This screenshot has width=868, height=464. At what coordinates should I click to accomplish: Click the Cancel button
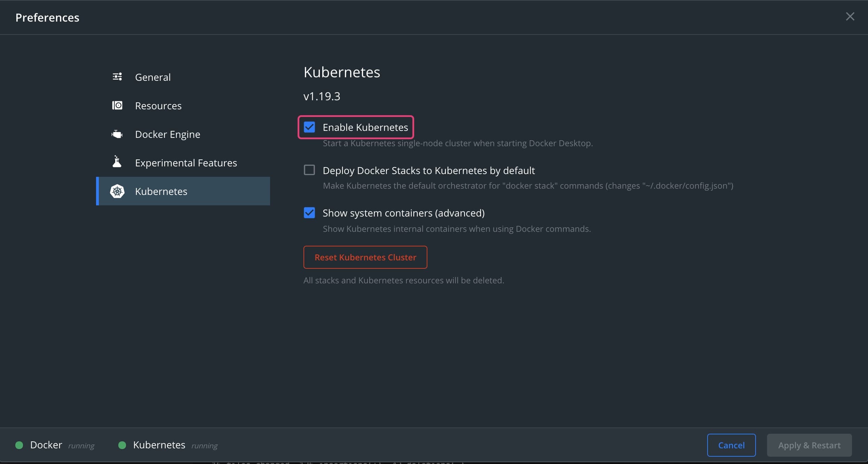[x=731, y=444]
